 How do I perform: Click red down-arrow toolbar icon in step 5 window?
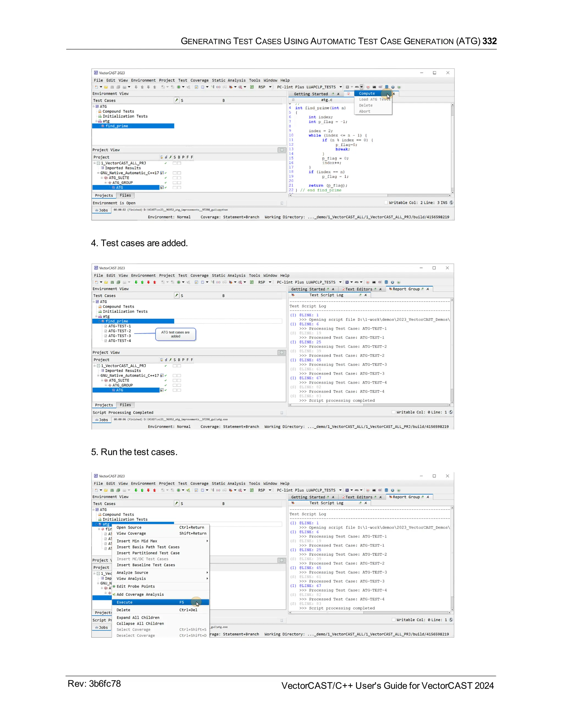tap(148, 490)
